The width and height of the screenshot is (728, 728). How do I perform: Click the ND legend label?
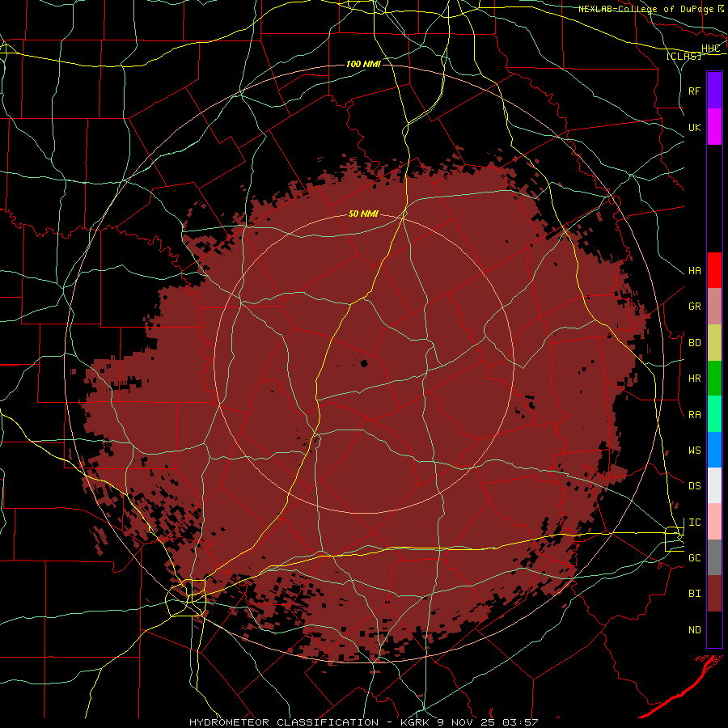coord(694,630)
